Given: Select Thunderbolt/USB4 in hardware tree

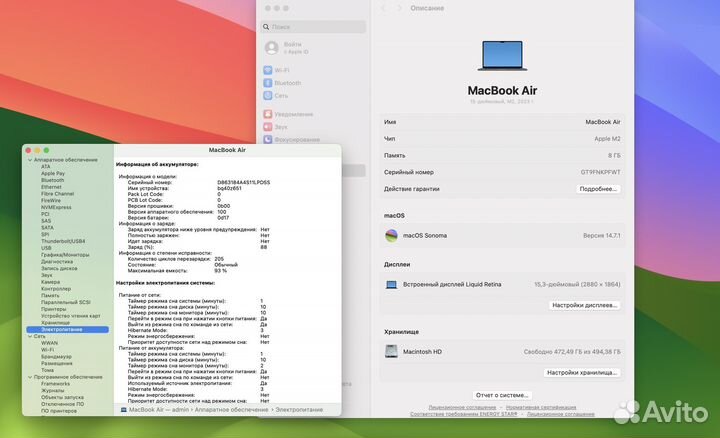Looking at the screenshot, I should click(63, 241).
